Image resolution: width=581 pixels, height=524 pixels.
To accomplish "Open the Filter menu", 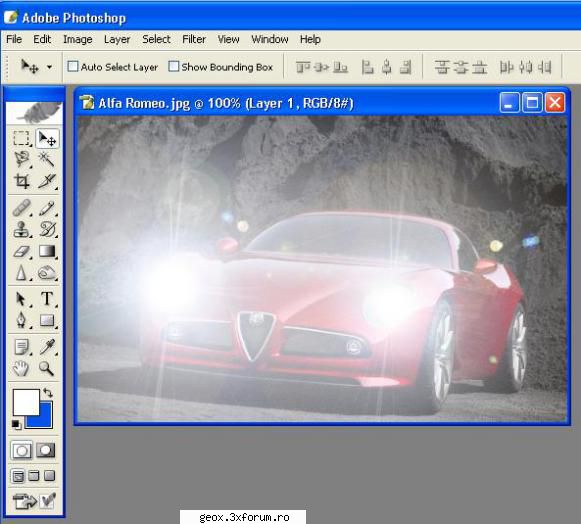I will (x=194, y=39).
